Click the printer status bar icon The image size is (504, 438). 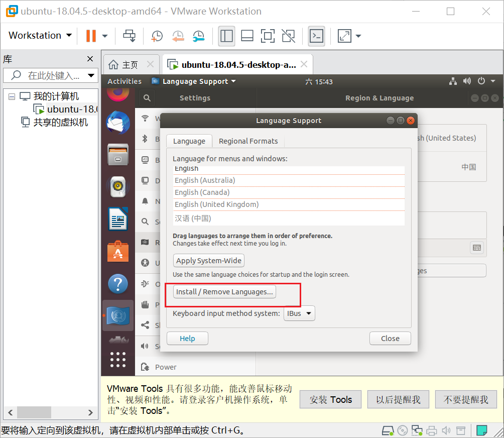coord(431,430)
